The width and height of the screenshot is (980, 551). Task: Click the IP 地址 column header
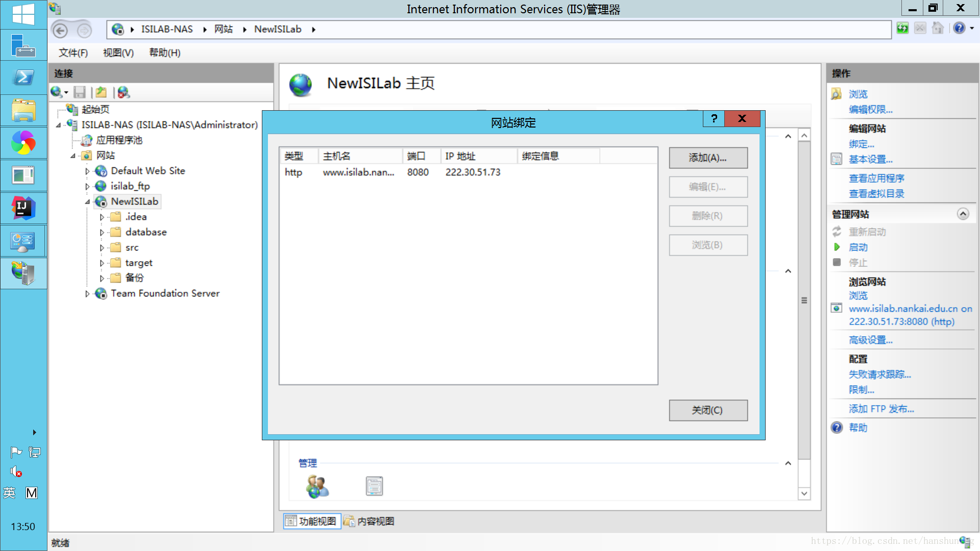tap(478, 156)
